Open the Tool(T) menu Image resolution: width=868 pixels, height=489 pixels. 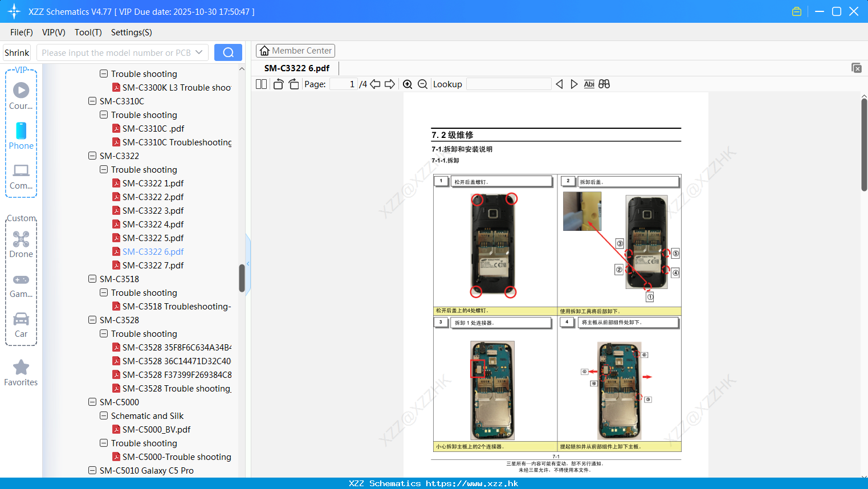88,32
